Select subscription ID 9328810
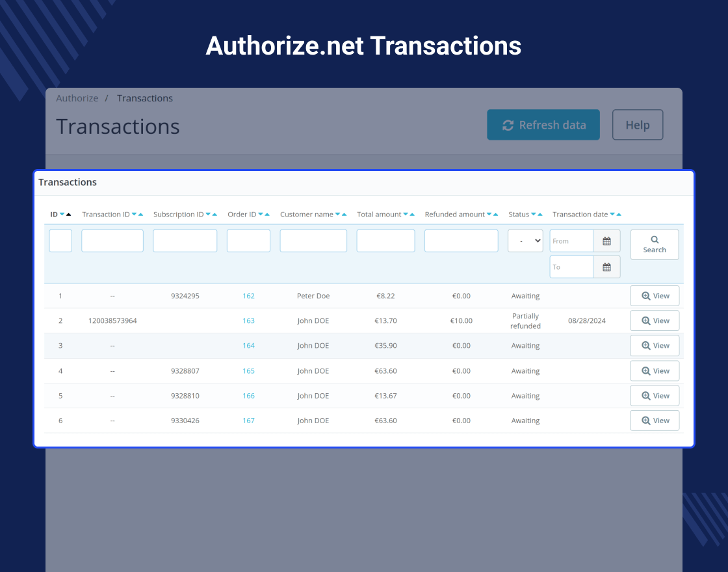The image size is (728, 572). coord(185,396)
